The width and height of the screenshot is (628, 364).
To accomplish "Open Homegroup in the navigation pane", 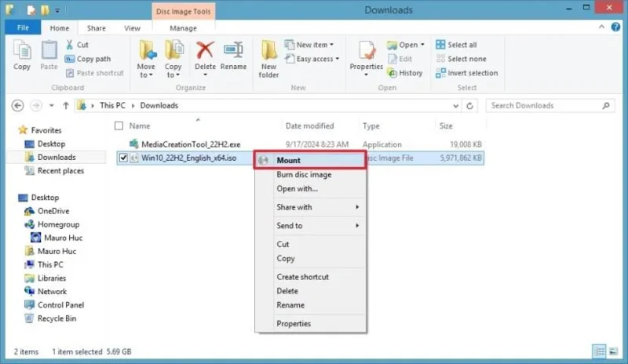I will (x=58, y=224).
